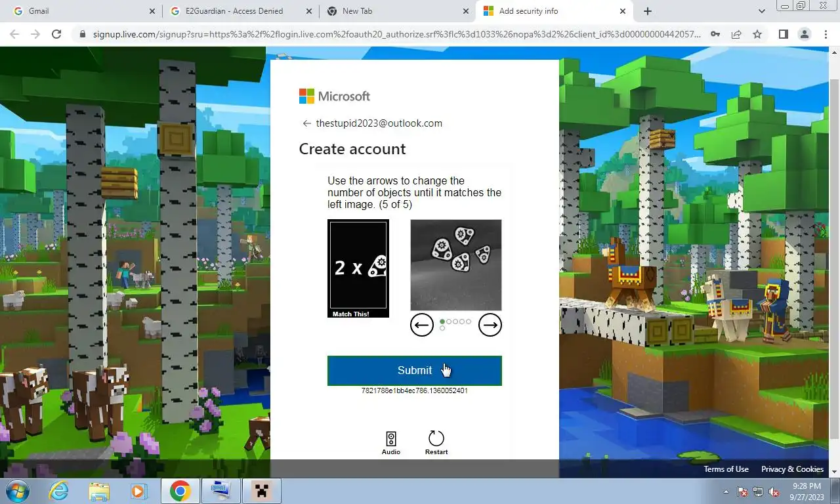Close the New Tab tab
840x504 pixels.
pos(466,11)
